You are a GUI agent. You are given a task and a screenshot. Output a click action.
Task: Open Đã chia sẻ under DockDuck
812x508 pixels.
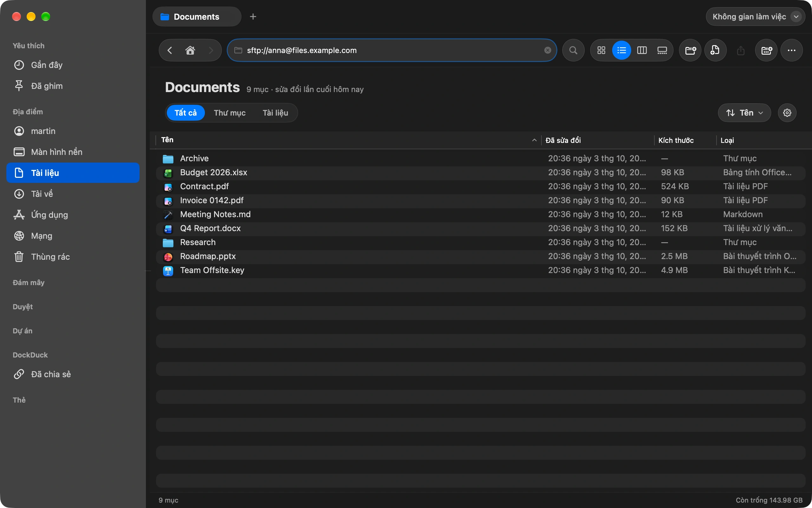pos(73,374)
